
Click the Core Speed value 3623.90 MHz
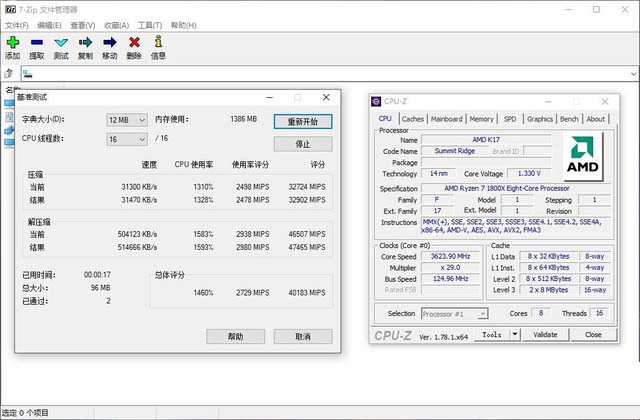tap(451, 256)
